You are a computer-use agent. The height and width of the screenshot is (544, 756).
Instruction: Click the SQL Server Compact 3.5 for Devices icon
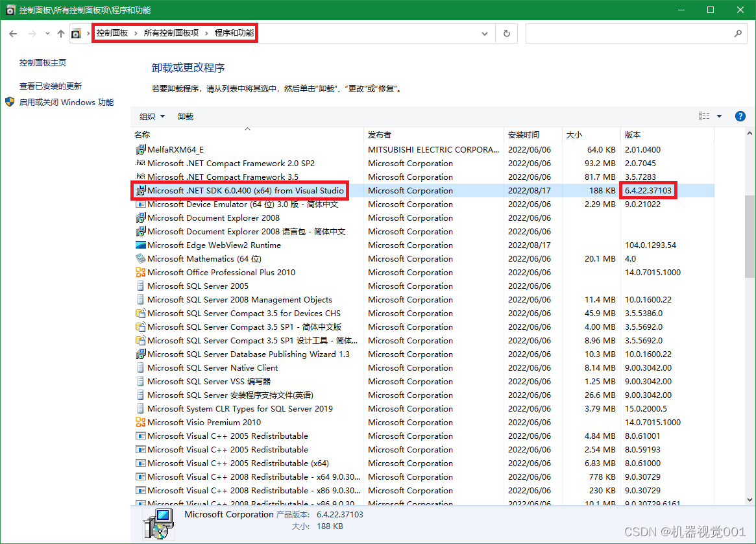pos(140,313)
